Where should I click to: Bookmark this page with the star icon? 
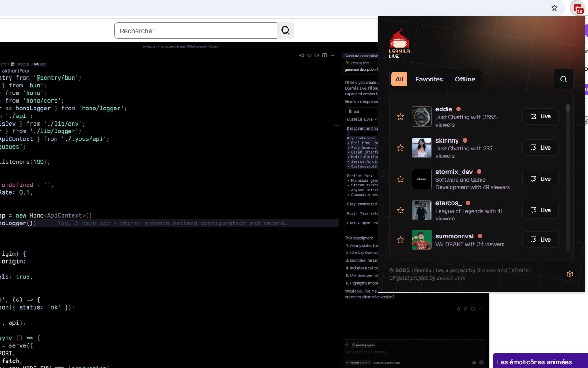point(554,8)
